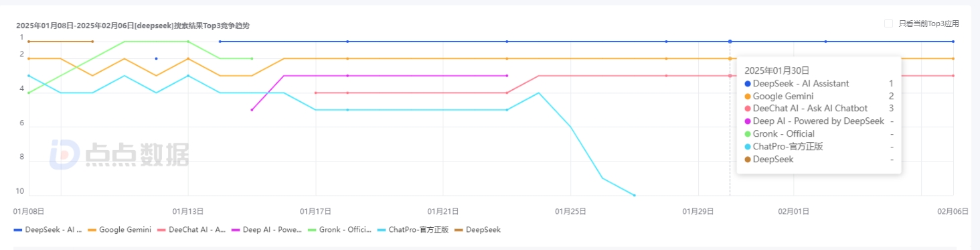Check the 只看当前Top3应用 checkbox

[x=888, y=23]
